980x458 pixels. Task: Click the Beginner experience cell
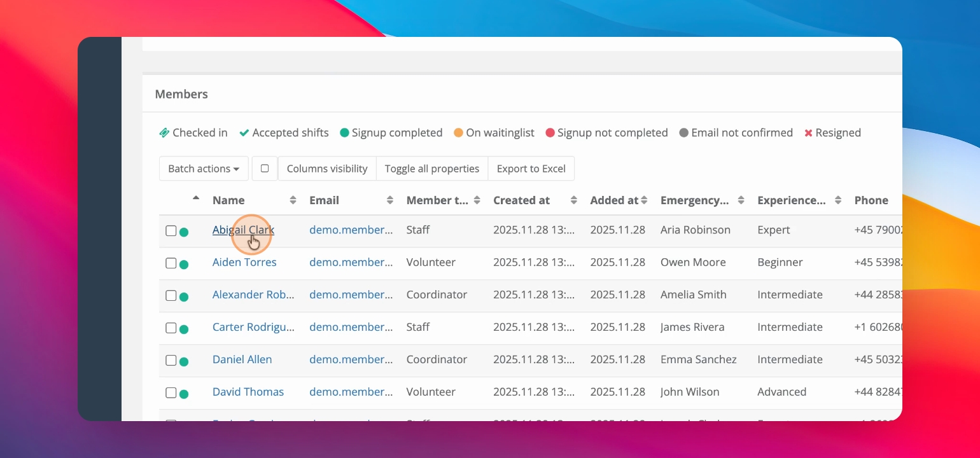[780, 263]
